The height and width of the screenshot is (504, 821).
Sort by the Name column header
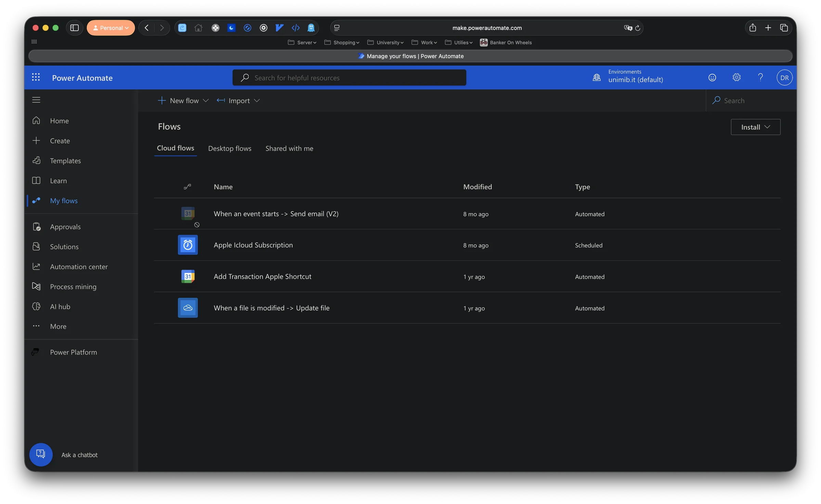tap(223, 187)
